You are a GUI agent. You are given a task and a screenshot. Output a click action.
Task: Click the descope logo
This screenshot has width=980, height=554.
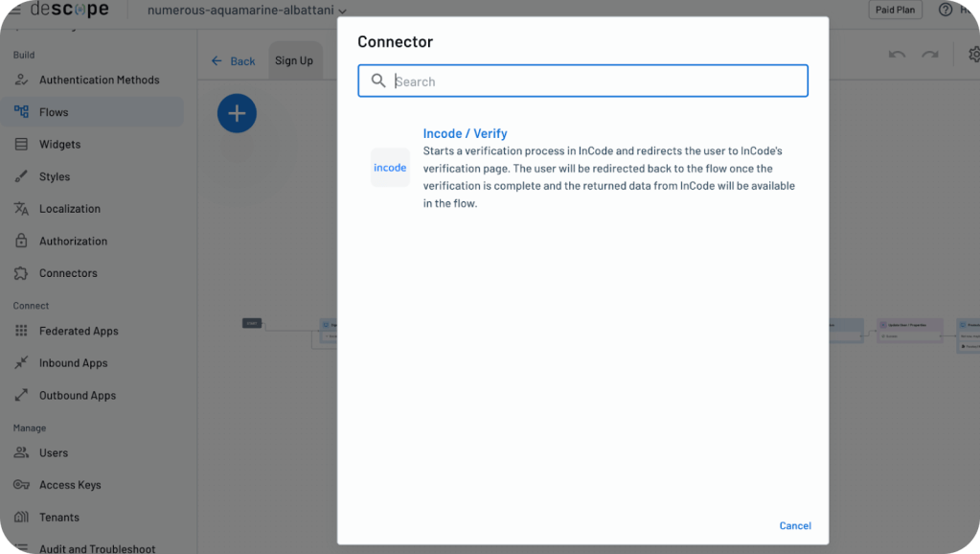pos(69,9)
